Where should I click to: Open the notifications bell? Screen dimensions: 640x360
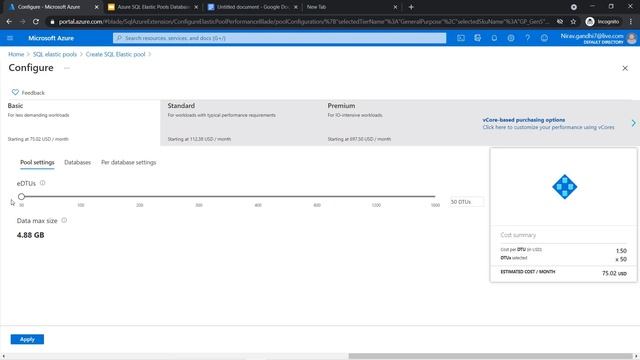click(x=494, y=38)
